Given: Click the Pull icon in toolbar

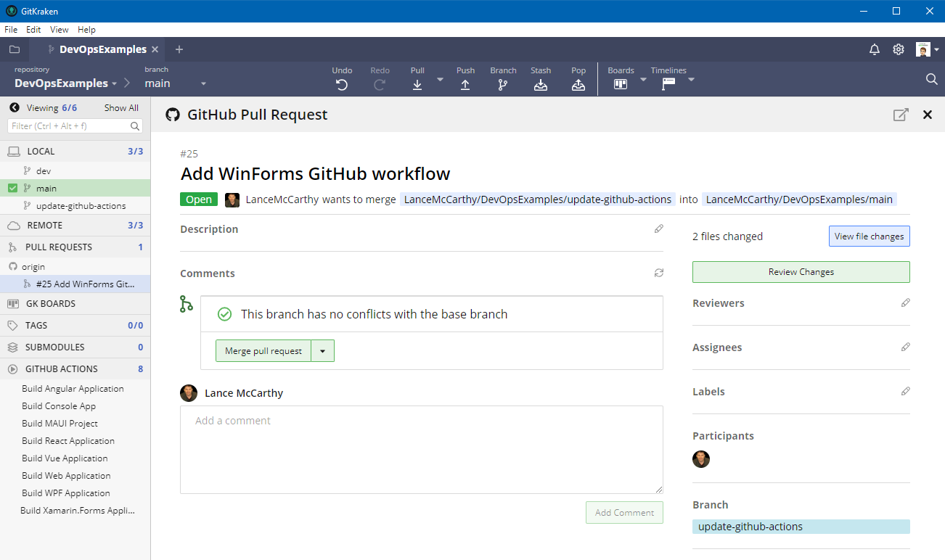Looking at the screenshot, I should (x=417, y=84).
